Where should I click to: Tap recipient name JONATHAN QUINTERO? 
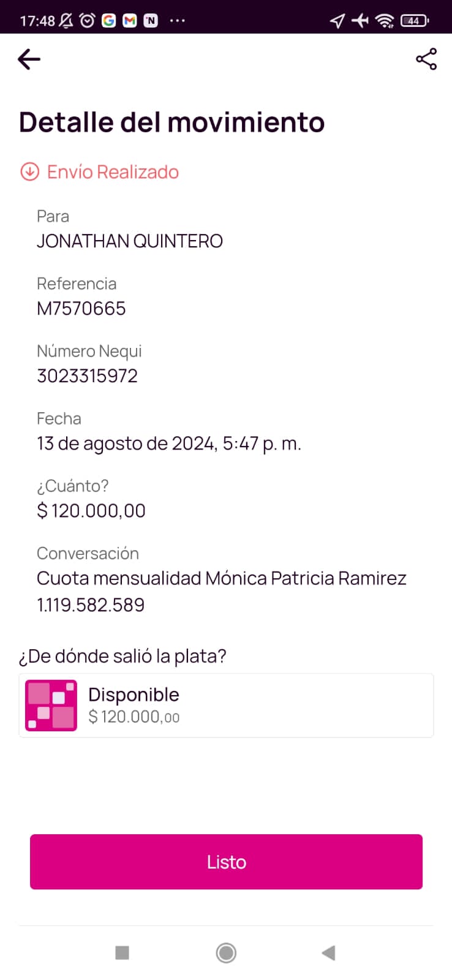130,241
